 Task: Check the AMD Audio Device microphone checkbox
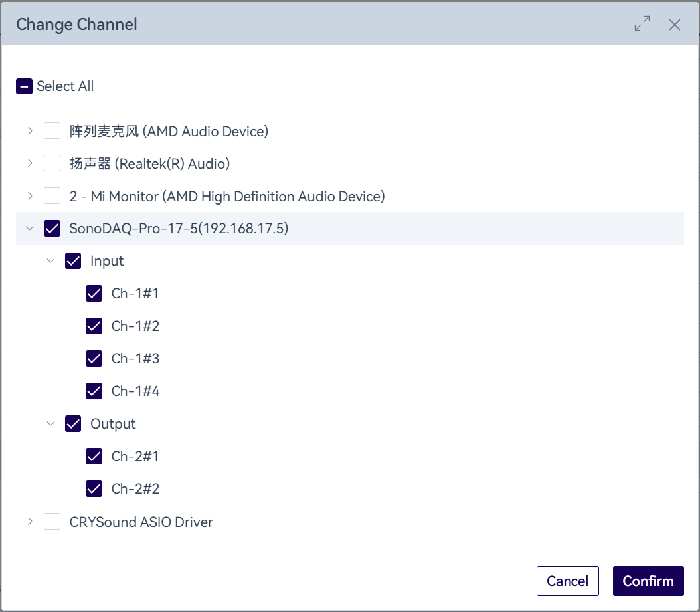[52, 131]
